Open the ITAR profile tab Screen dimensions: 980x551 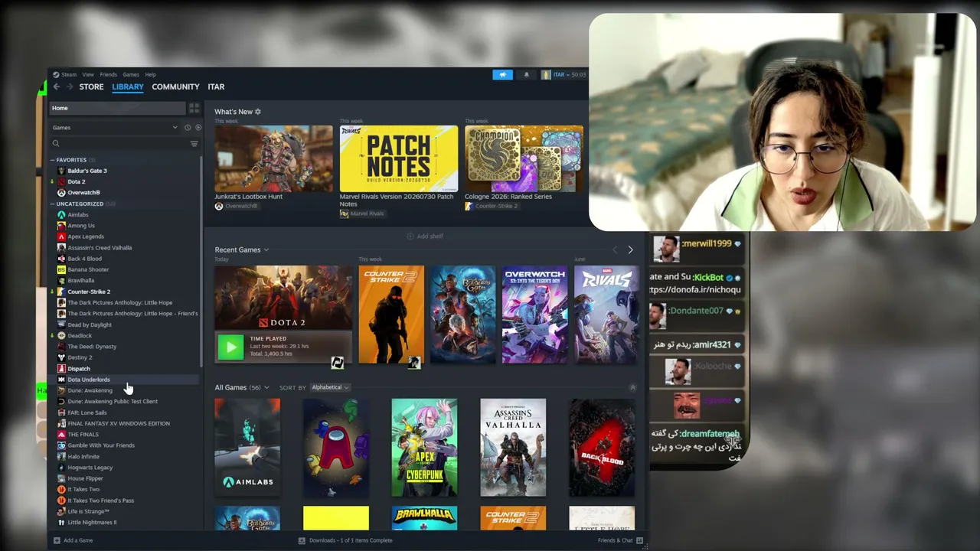[x=216, y=87]
